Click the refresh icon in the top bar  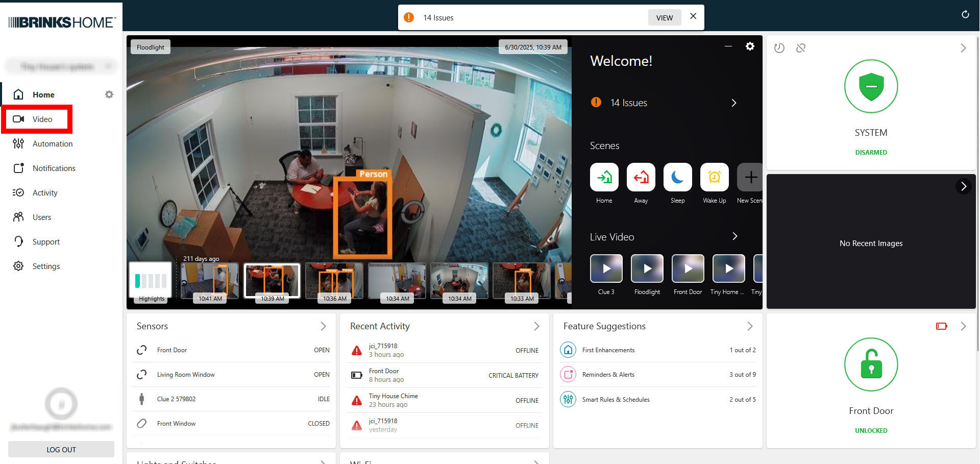coord(965,14)
